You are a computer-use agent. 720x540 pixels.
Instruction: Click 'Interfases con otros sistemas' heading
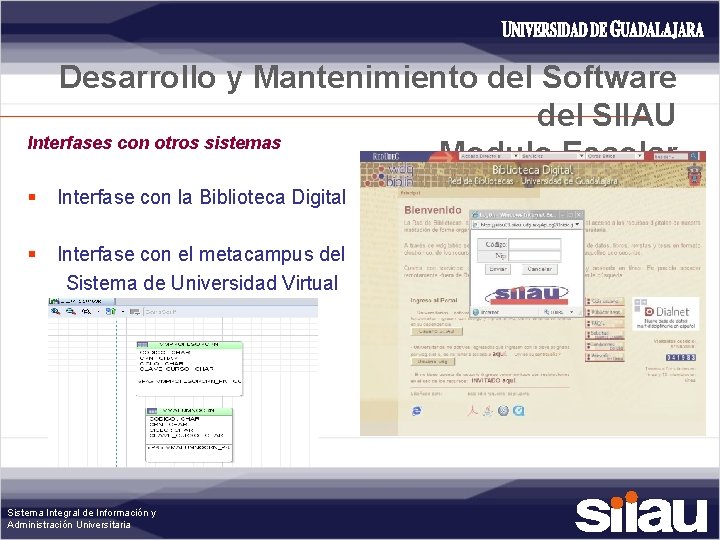(154, 143)
